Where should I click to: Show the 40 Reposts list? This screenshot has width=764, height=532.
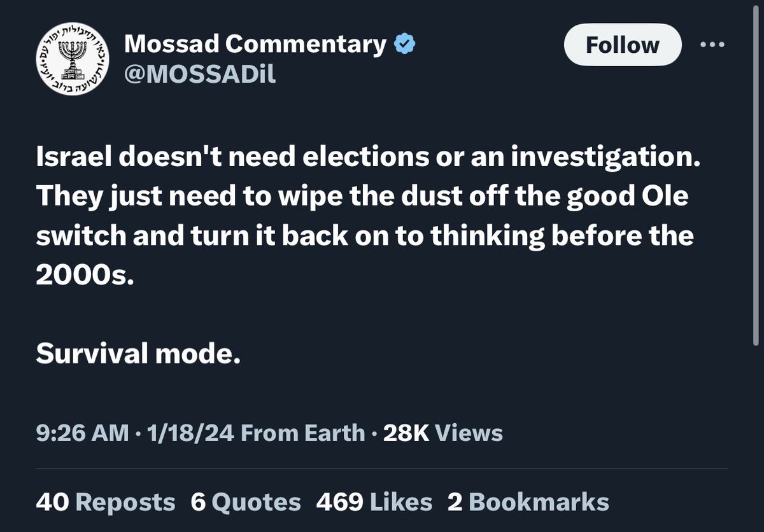point(106,502)
